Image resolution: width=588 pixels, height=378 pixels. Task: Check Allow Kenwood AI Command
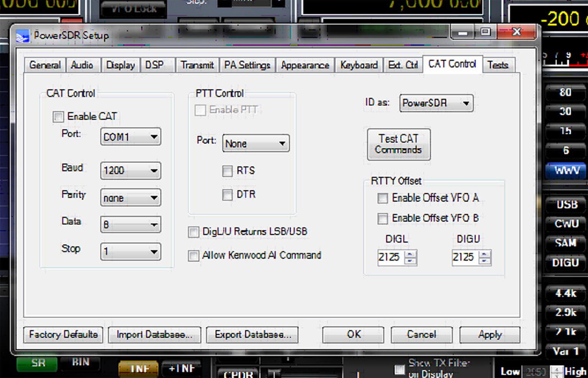(x=193, y=256)
